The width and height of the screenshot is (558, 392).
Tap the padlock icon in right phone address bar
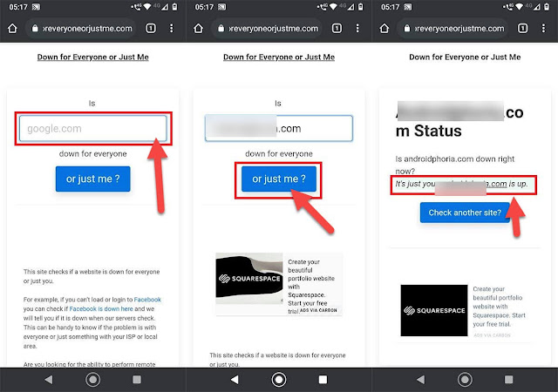pyautogui.click(x=407, y=28)
